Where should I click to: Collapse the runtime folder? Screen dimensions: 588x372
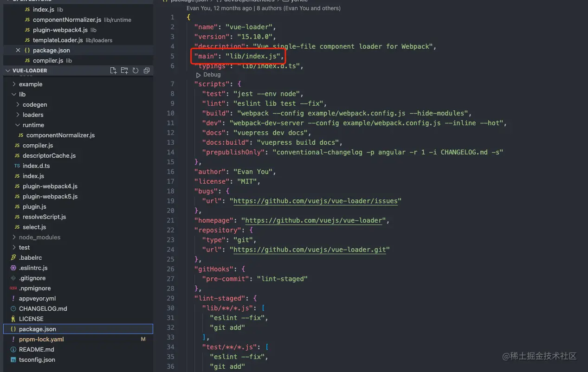click(x=18, y=125)
